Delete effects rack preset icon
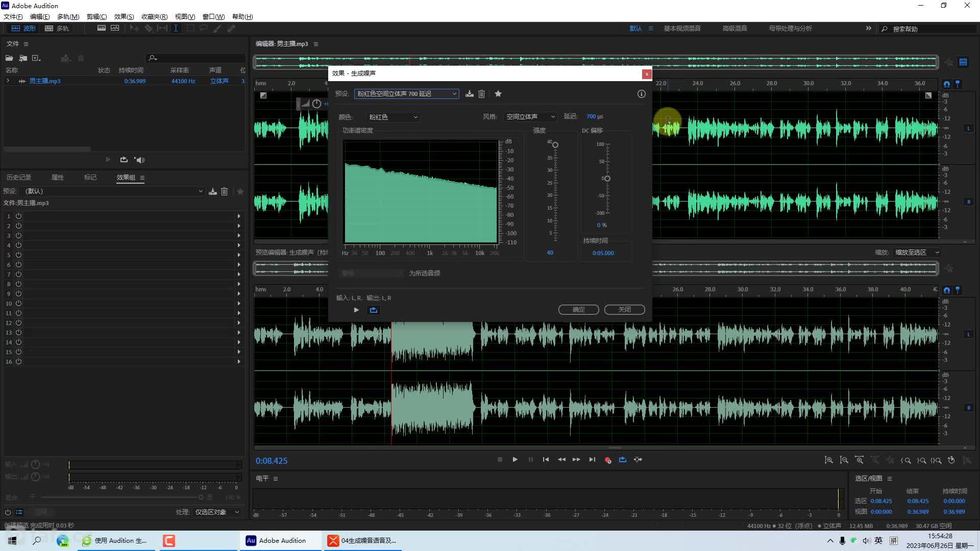The width and height of the screenshot is (980, 551). [224, 191]
